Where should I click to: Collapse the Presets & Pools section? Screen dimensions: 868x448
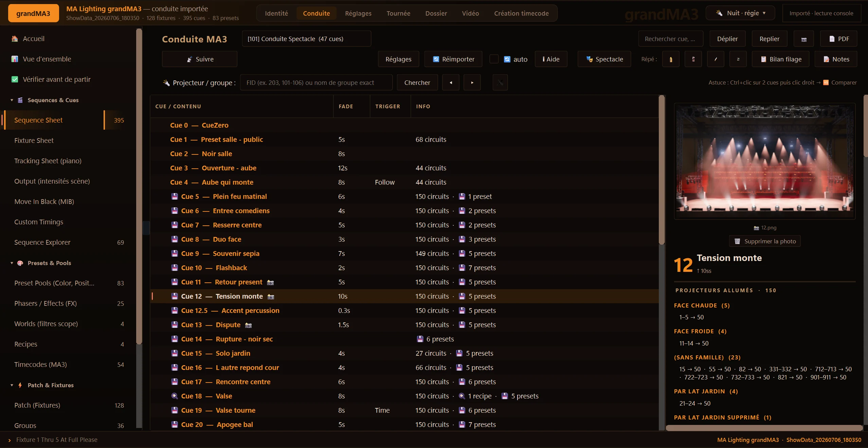[x=12, y=263]
